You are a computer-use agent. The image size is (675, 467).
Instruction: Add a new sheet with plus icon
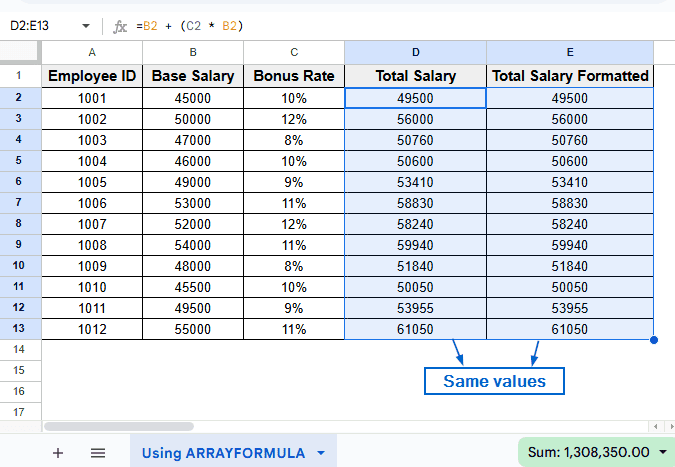[58, 453]
